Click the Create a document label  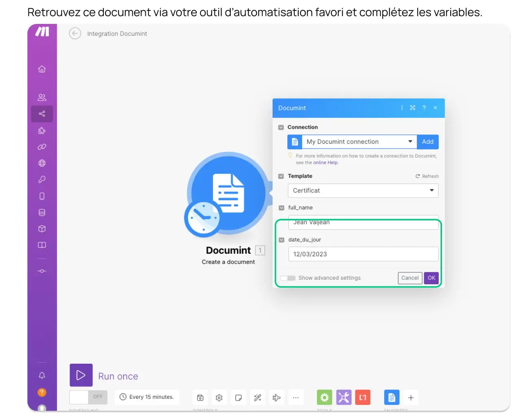[x=228, y=262]
